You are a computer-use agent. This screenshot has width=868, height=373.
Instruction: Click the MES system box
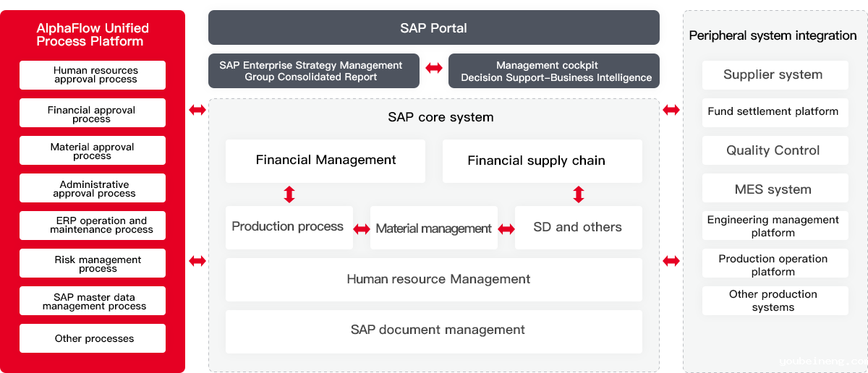(x=775, y=189)
